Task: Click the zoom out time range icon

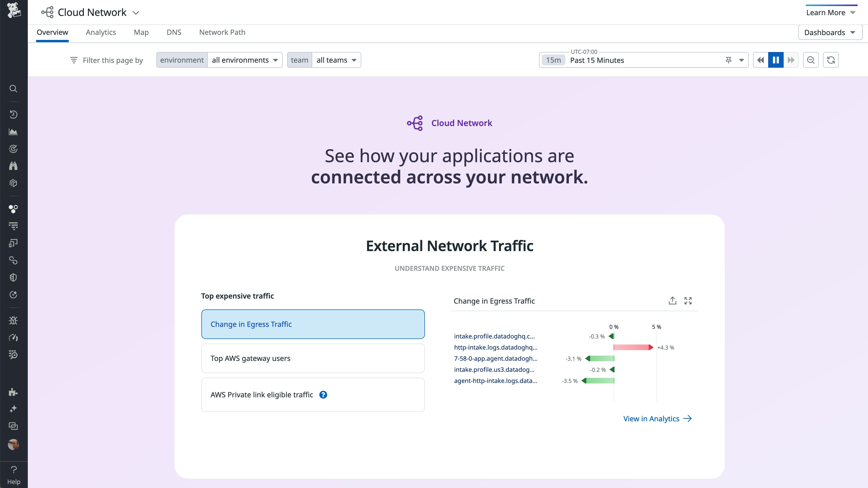Action: point(810,60)
